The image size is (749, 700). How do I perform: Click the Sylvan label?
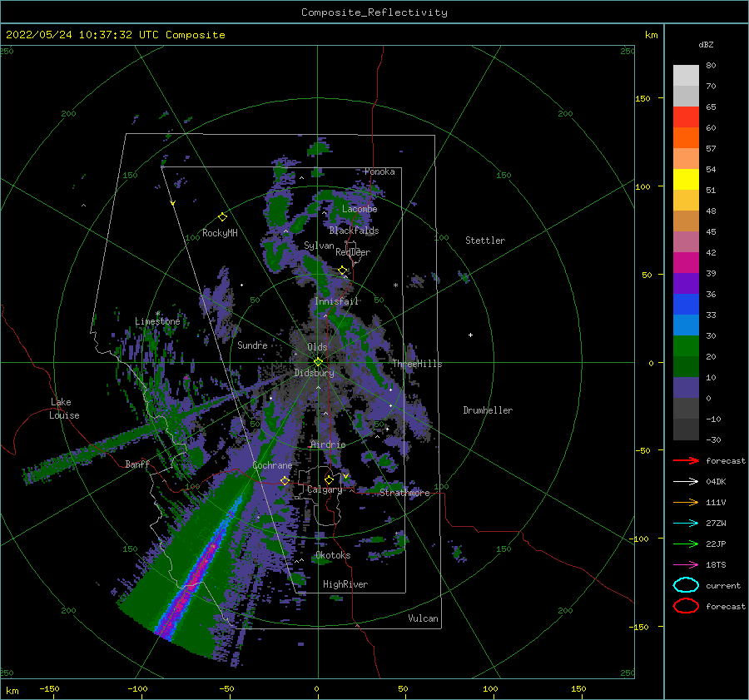[x=319, y=246]
